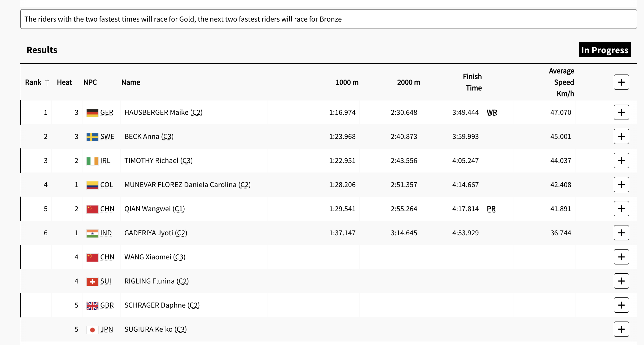
Task: Expand WANG Xiaomei row details
Action: coord(621,257)
